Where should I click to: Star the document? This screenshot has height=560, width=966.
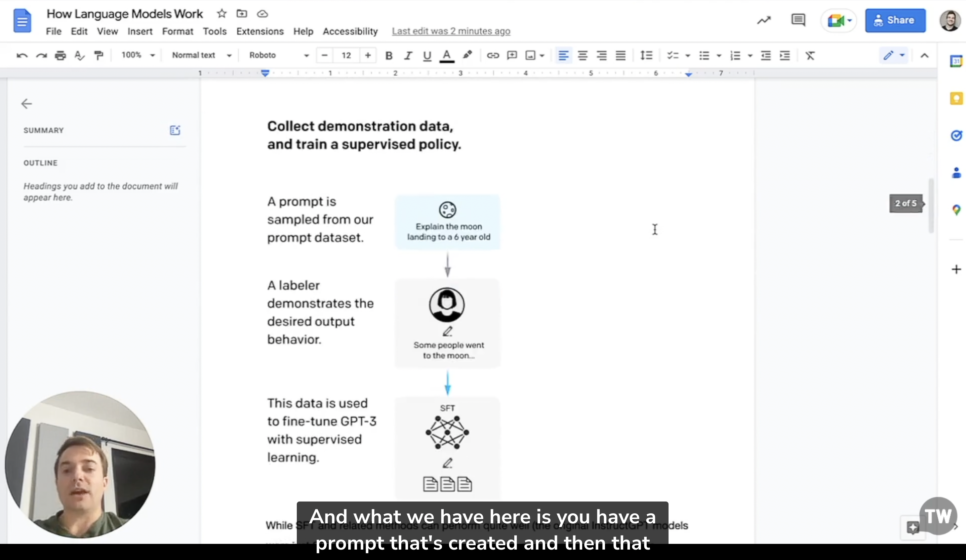click(x=222, y=14)
